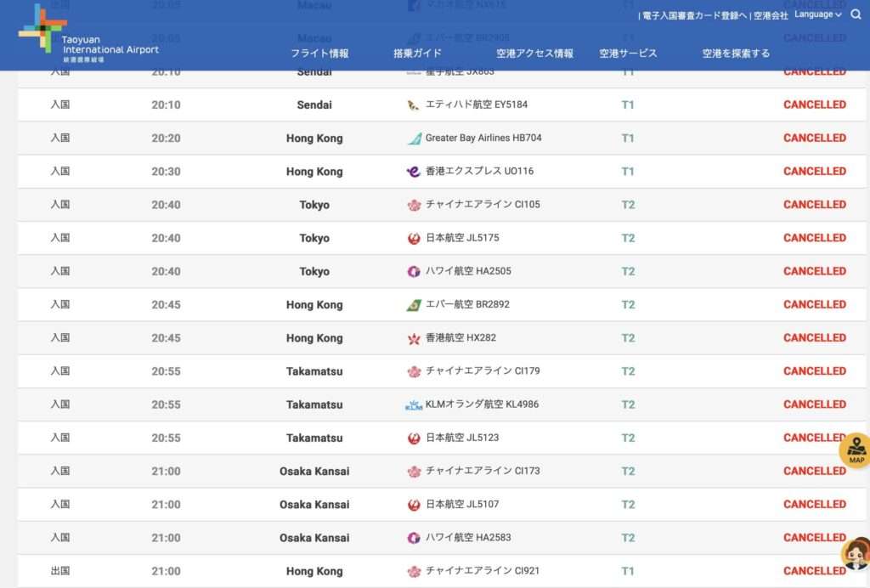Click the China Airlines logo beside CI105
The height and width of the screenshot is (588, 870).
414,205
